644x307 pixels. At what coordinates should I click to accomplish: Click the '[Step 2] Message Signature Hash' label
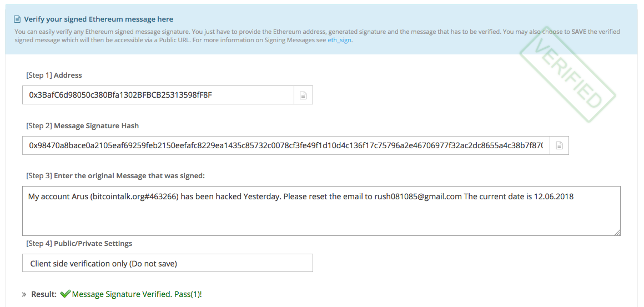[x=82, y=125]
